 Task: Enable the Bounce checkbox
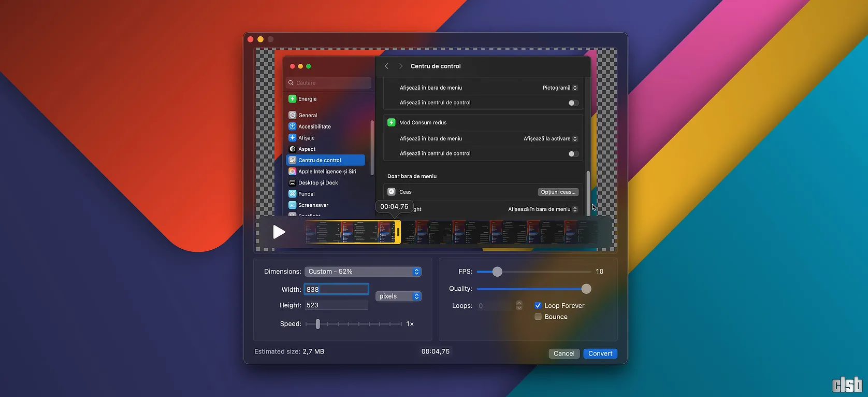point(538,317)
